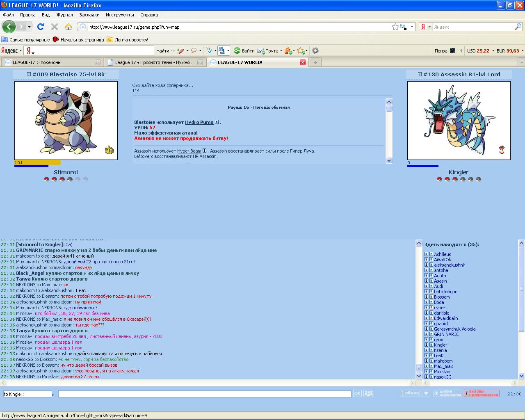Select Kingler's last pokeball
The image size is (525, 420).
click(478, 179)
